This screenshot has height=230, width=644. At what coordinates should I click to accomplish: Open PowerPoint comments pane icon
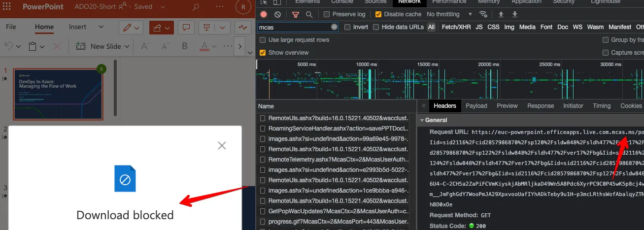coord(186,28)
